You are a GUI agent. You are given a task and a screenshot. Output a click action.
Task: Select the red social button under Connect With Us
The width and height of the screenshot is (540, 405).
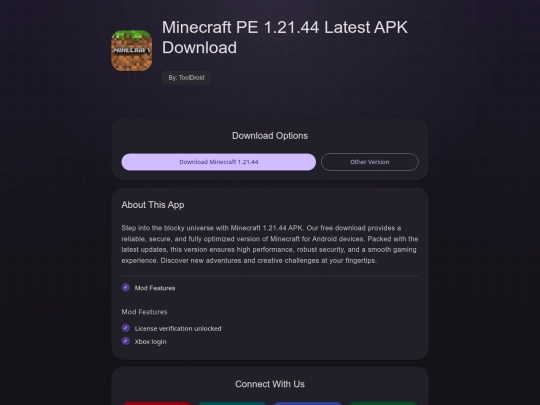click(x=156, y=403)
